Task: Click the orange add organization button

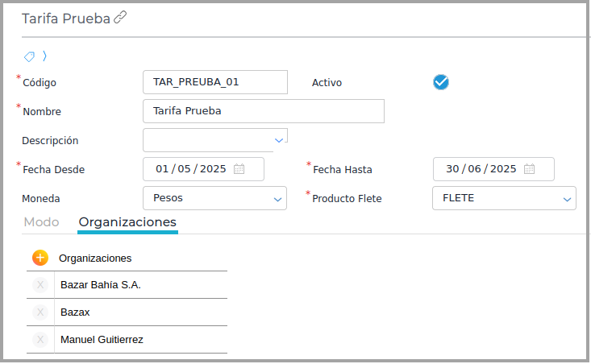Action: (x=40, y=258)
